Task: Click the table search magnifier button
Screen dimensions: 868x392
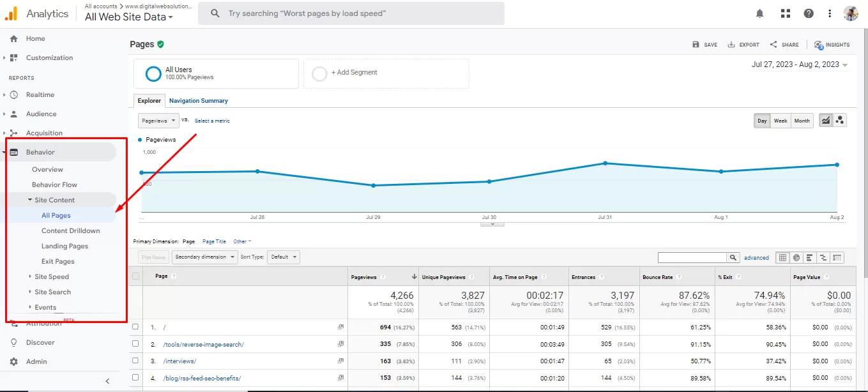Action: click(733, 258)
